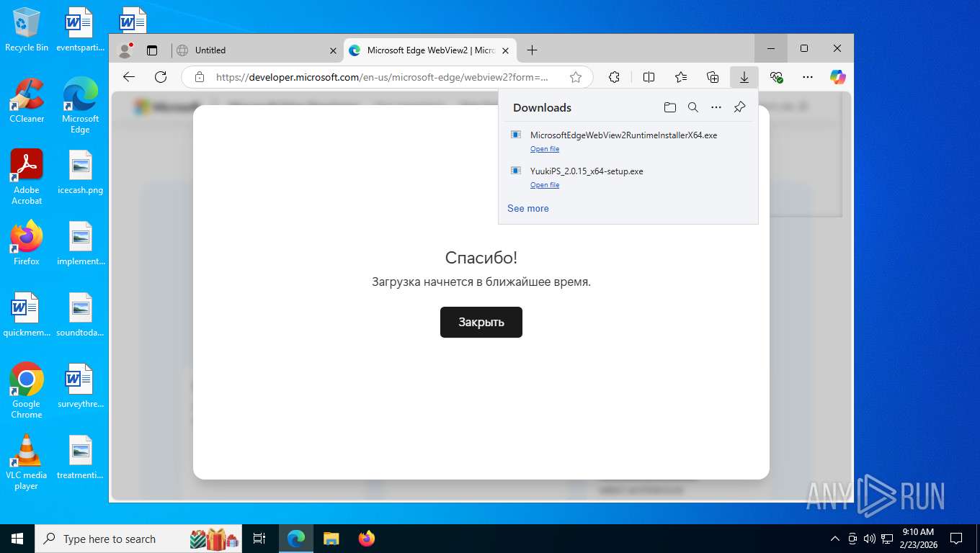Open Collections icon in toolbar
This screenshot has height=553, width=980.
click(x=713, y=77)
